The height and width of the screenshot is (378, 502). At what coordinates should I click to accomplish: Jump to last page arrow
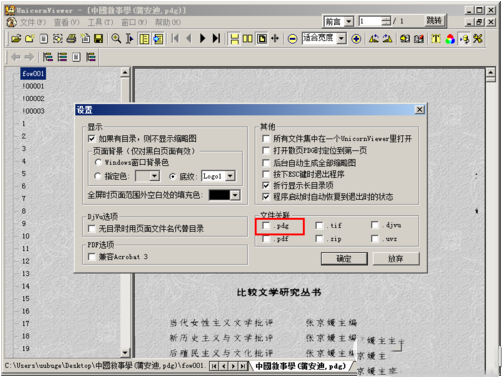point(216,39)
